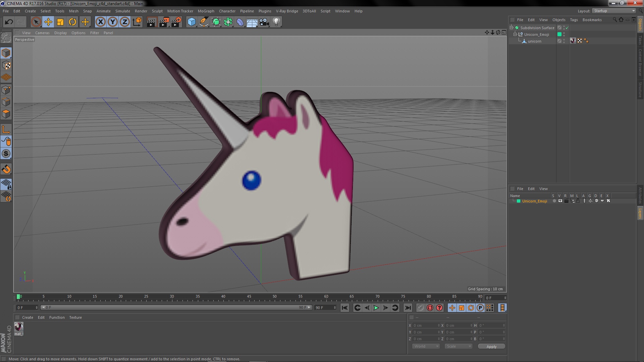Open the MoGraph menu
Viewport: 644px width, 362px height.
pos(206,11)
